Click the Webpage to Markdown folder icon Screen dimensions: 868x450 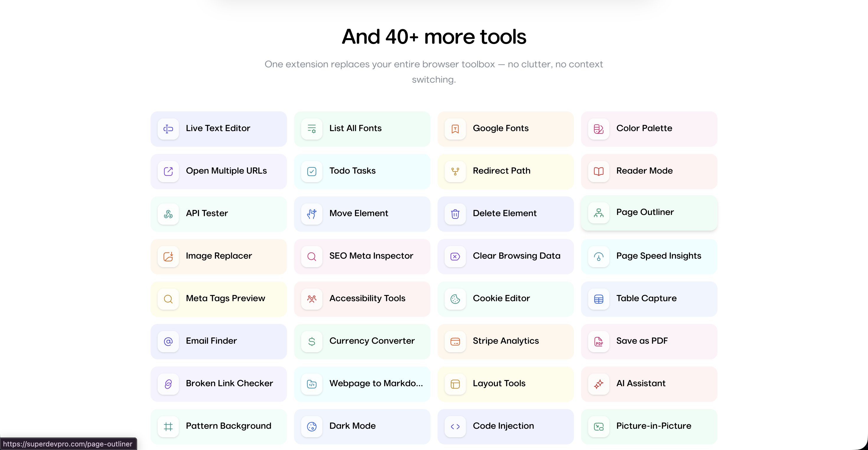click(x=312, y=384)
